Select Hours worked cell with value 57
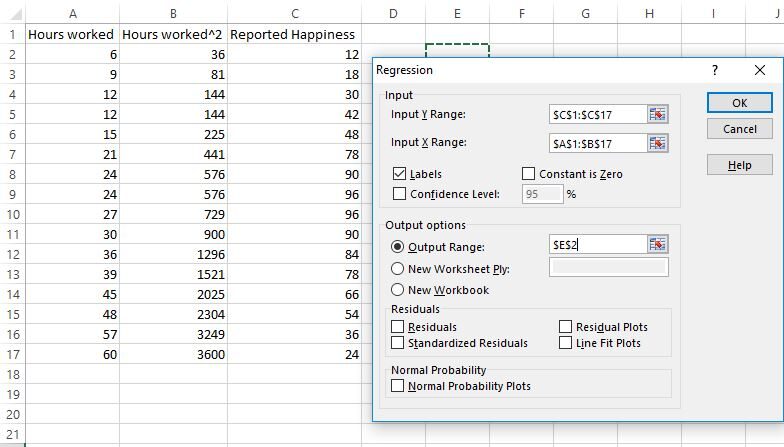784x447 pixels. click(72, 334)
